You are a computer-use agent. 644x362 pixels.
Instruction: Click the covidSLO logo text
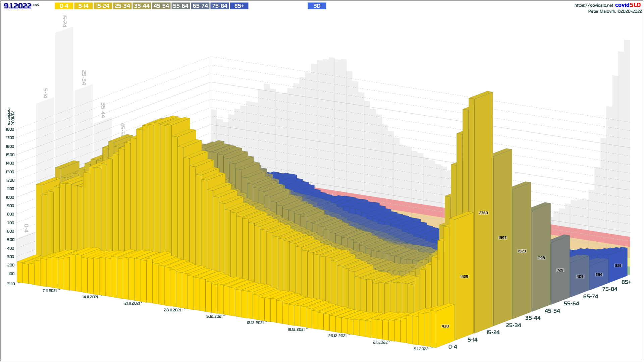coord(628,5)
